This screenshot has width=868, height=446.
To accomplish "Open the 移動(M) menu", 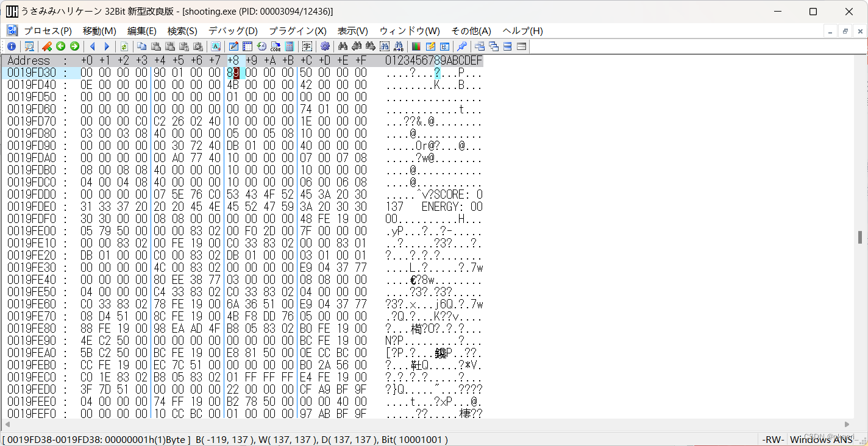I will point(99,30).
